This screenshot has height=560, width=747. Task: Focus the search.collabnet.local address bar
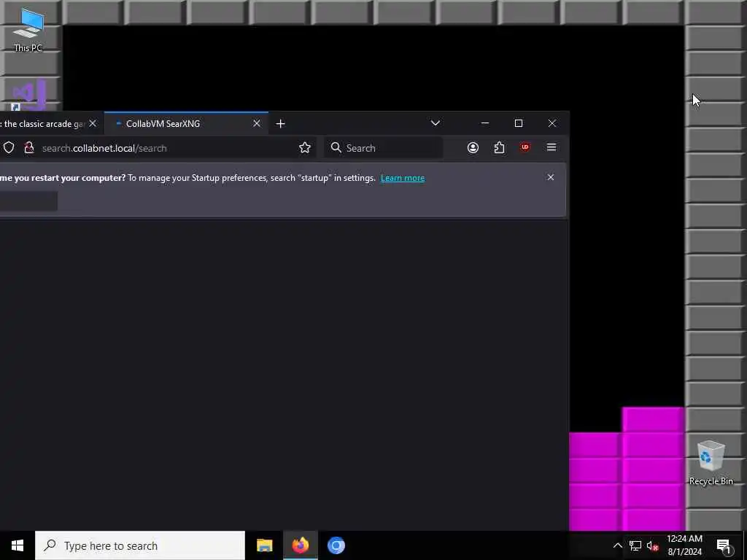coord(167,148)
